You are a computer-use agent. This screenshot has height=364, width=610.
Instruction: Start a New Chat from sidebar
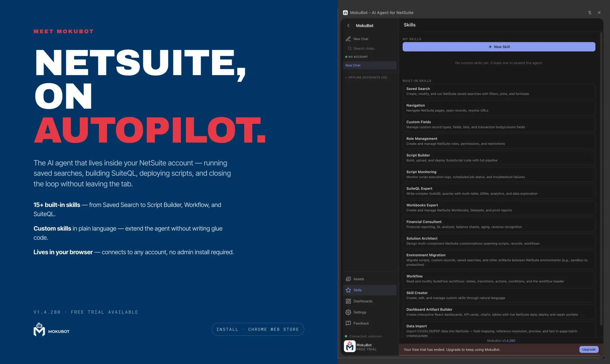(370, 39)
